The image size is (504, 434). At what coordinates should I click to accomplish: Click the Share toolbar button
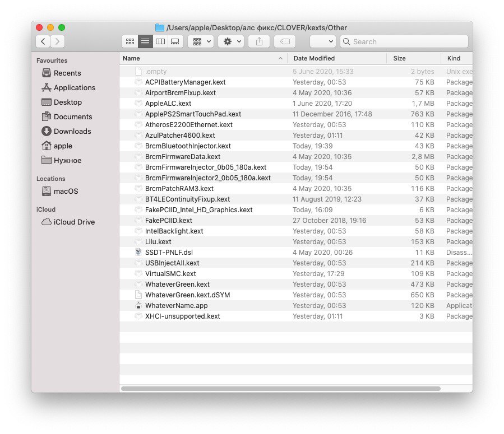pos(259,41)
